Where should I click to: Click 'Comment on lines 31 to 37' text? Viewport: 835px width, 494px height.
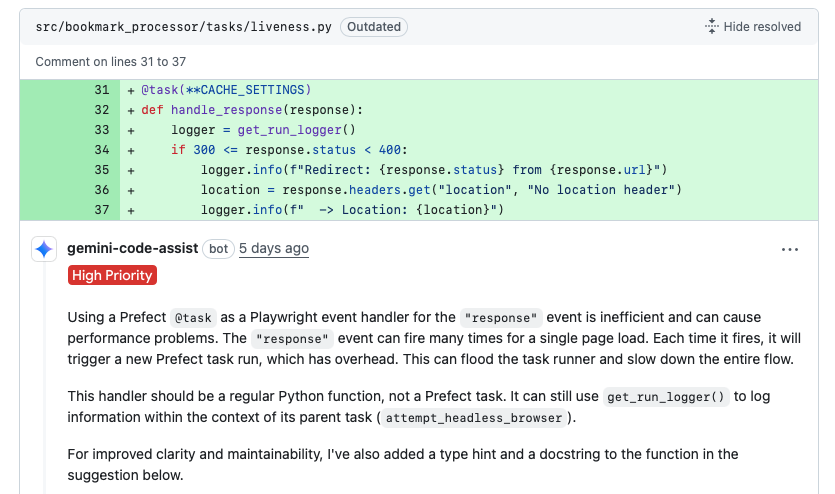pos(111,62)
